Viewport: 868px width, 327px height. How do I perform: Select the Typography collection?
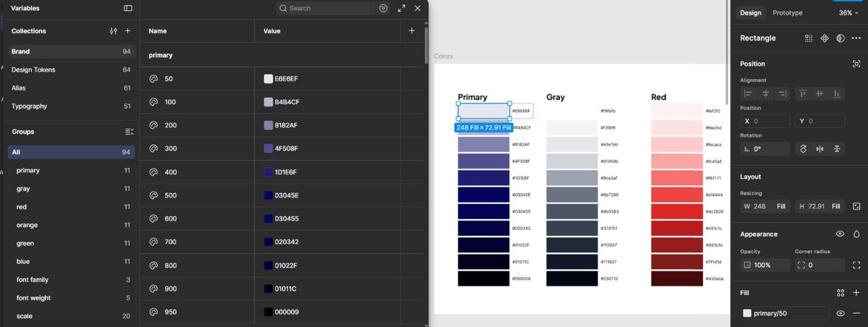[72, 106]
